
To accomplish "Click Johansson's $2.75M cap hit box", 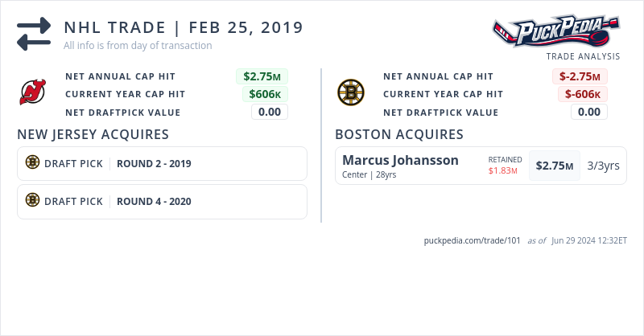I will click(x=555, y=166).
